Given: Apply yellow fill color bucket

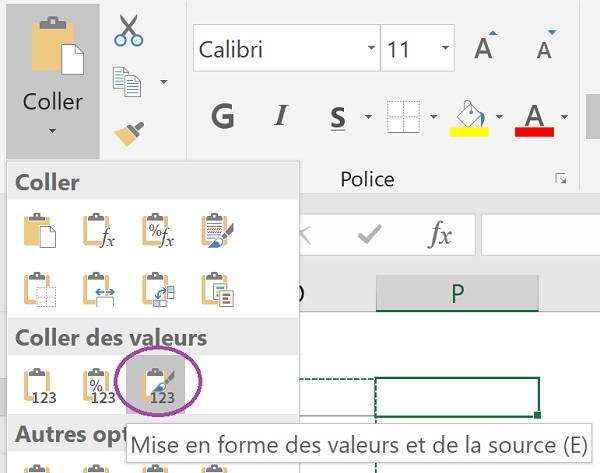Looking at the screenshot, I should coord(469,119).
